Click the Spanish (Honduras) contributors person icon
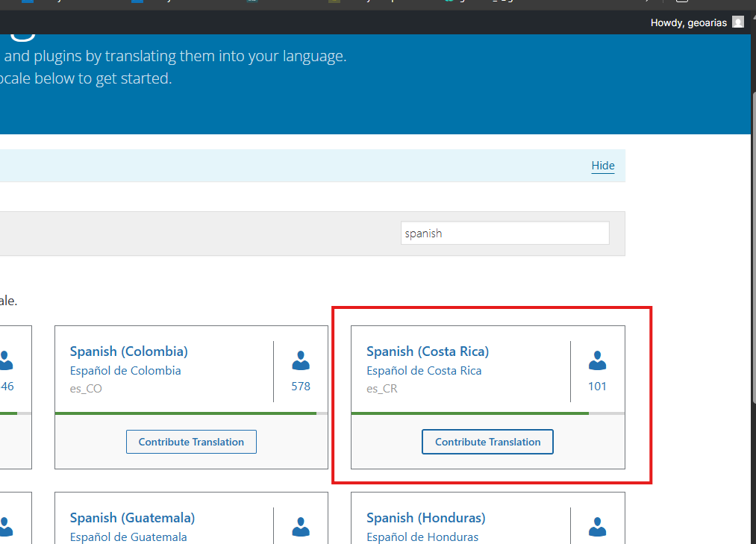Screen dimensions: 756x544 597,527
